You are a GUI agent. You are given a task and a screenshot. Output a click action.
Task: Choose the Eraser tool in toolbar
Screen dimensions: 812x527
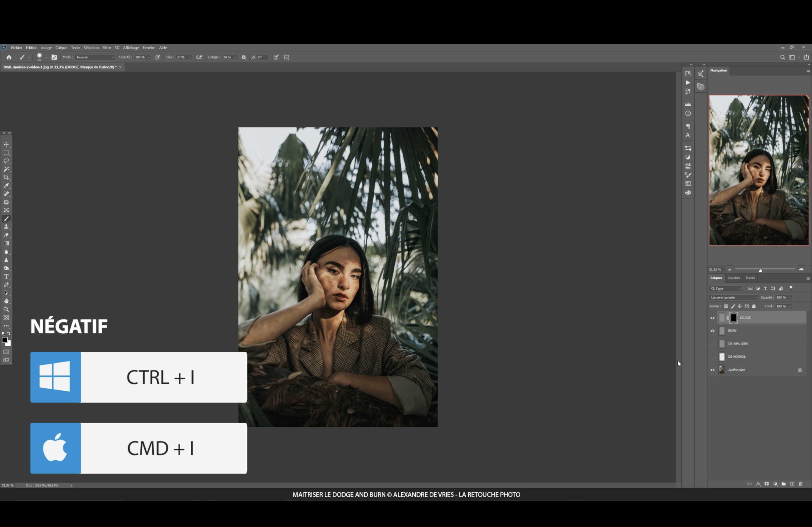[x=6, y=235]
